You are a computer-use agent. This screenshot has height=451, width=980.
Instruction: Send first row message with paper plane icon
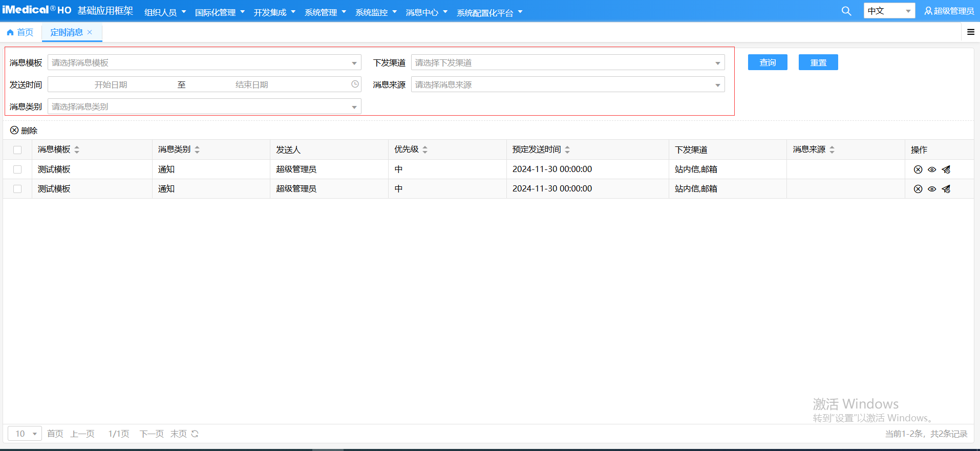point(946,169)
